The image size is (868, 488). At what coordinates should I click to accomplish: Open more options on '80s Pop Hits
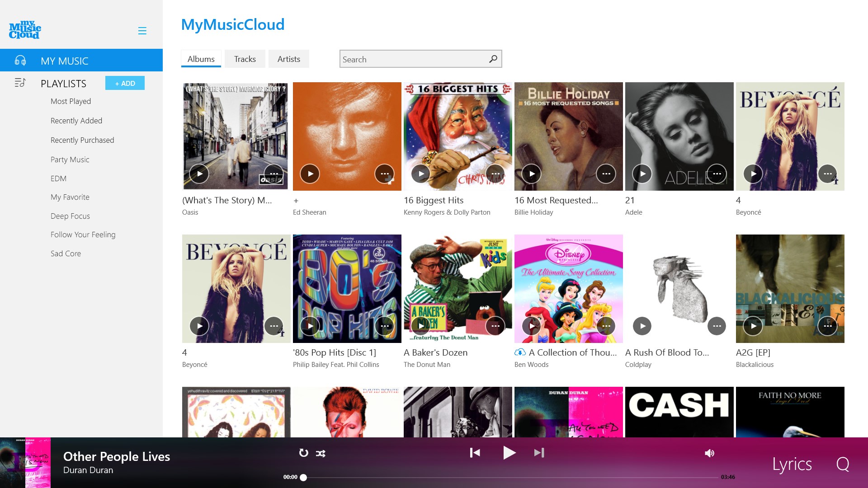point(384,326)
